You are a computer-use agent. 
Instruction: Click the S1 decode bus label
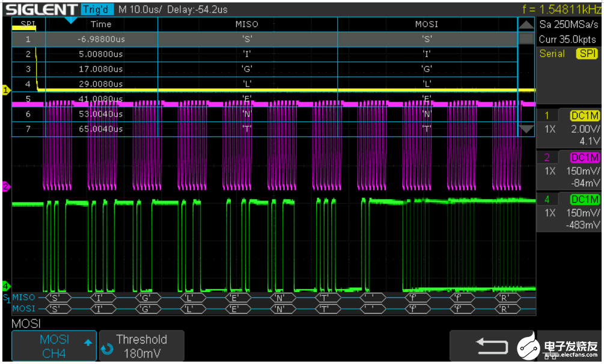click(7, 299)
